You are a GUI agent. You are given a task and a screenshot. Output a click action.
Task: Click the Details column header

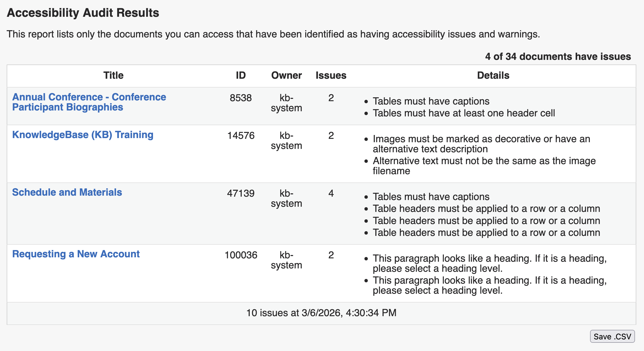pos(493,76)
